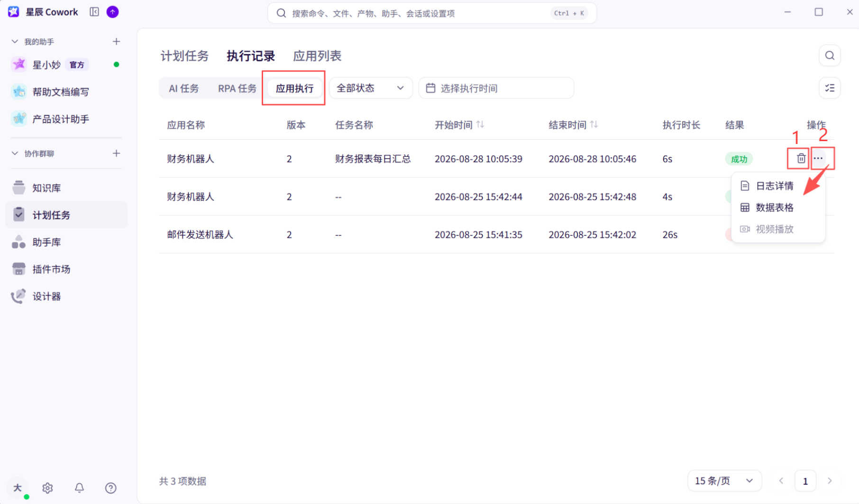Select 计划任务 in the sidebar
The width and height of the screenshot is (859, 504).
point(66,215)
